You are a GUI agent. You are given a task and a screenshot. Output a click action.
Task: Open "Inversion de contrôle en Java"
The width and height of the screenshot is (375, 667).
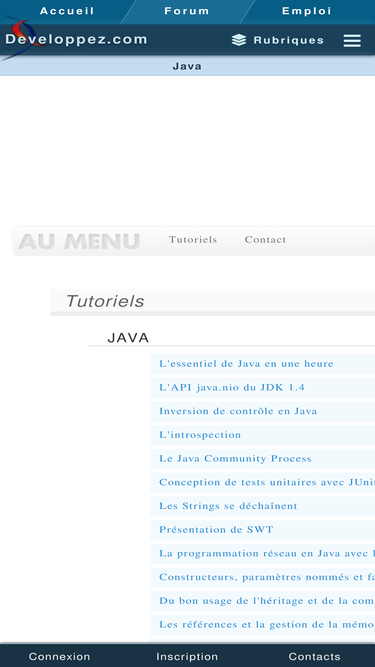coord(238,411)
